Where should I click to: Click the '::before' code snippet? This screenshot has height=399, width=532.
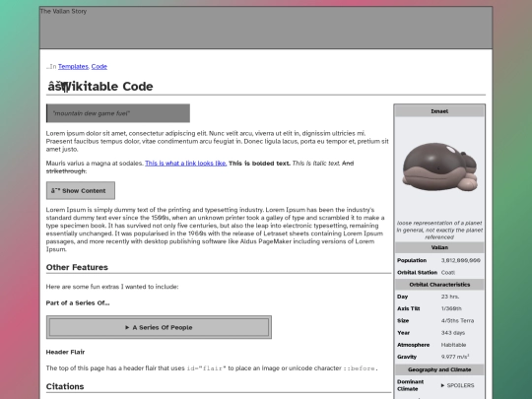(359, 368)
